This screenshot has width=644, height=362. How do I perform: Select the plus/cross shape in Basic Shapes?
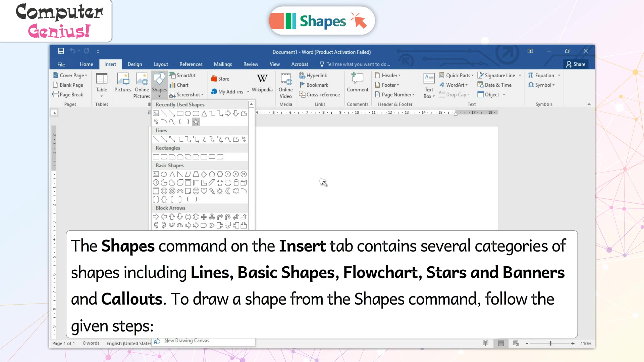point(220,183)
